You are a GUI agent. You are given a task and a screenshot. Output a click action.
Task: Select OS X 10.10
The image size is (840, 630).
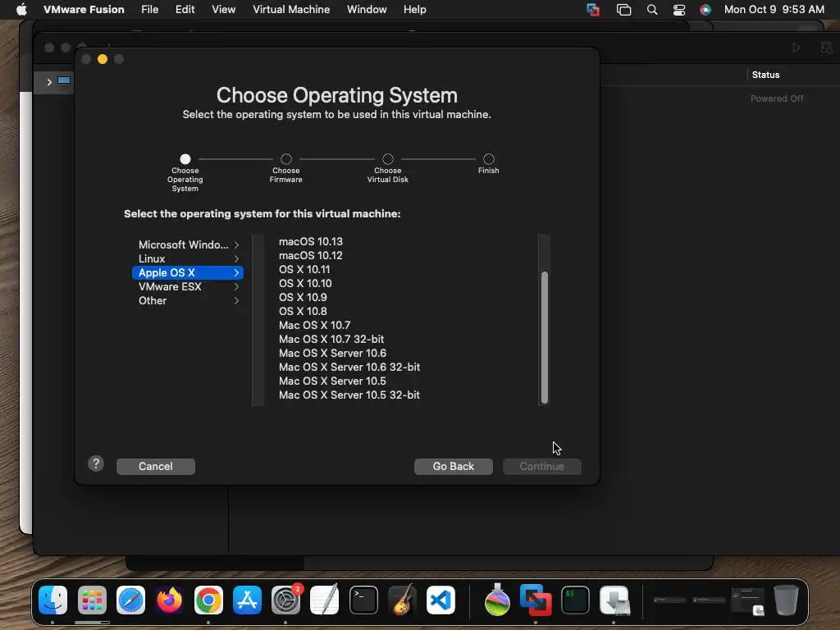click(305, 283)
